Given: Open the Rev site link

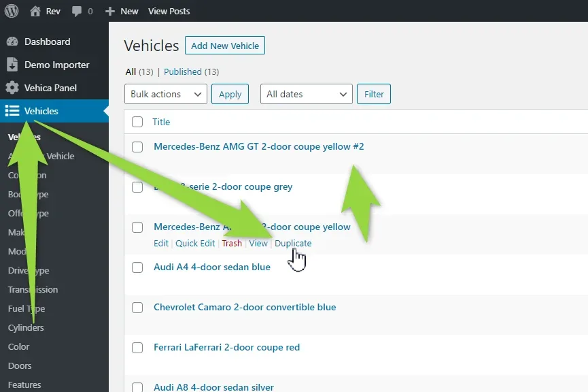Looking at the screenshot, I should click(53, 12).
